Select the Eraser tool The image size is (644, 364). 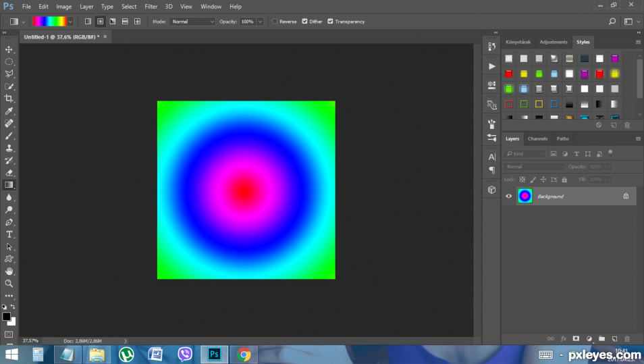click(9, 173)
